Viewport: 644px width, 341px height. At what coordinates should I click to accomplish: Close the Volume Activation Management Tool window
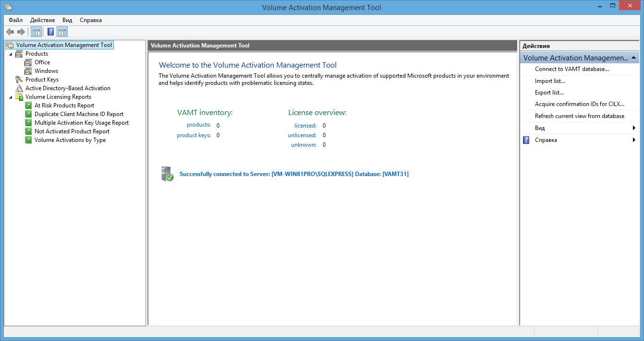tap(630, 6)
